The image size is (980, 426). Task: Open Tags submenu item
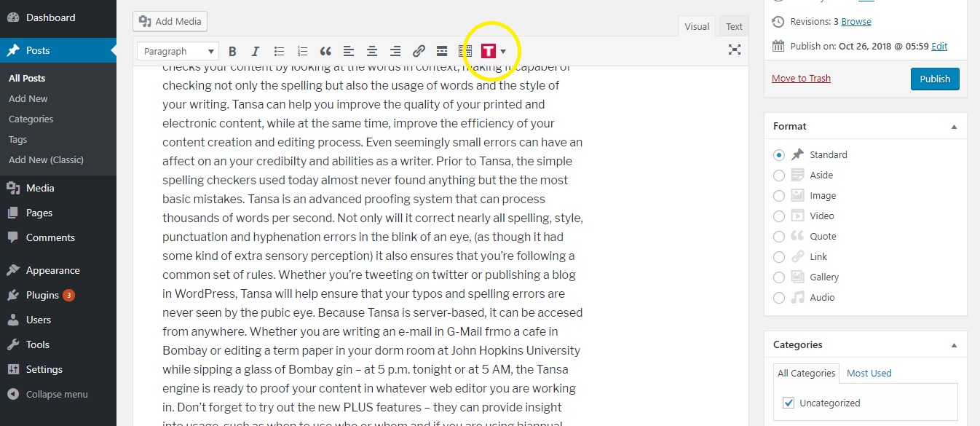18,139
